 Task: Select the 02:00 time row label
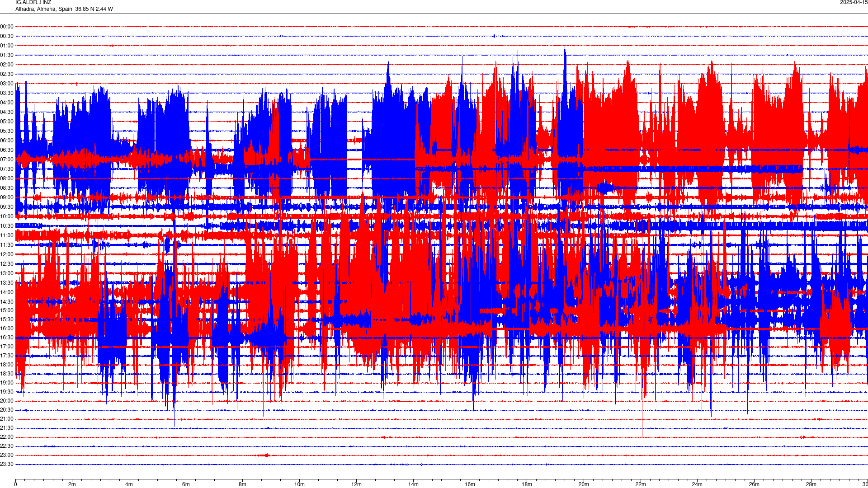(7, 65)
